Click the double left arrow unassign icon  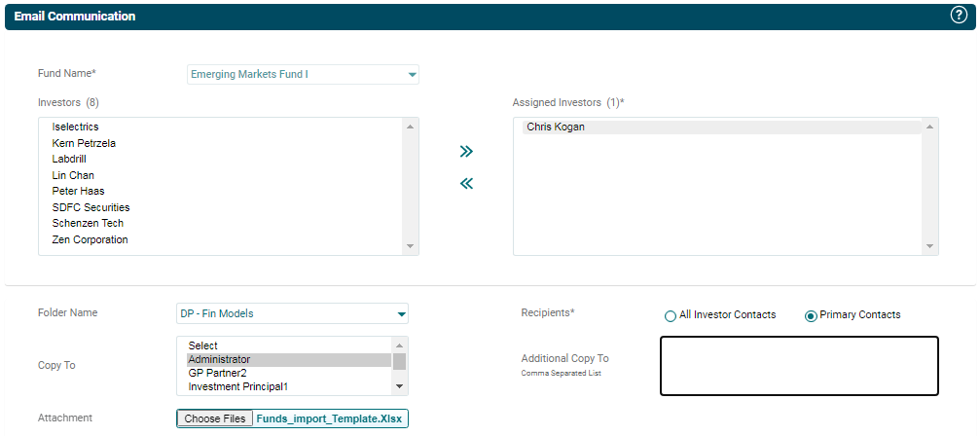[466, 183]
